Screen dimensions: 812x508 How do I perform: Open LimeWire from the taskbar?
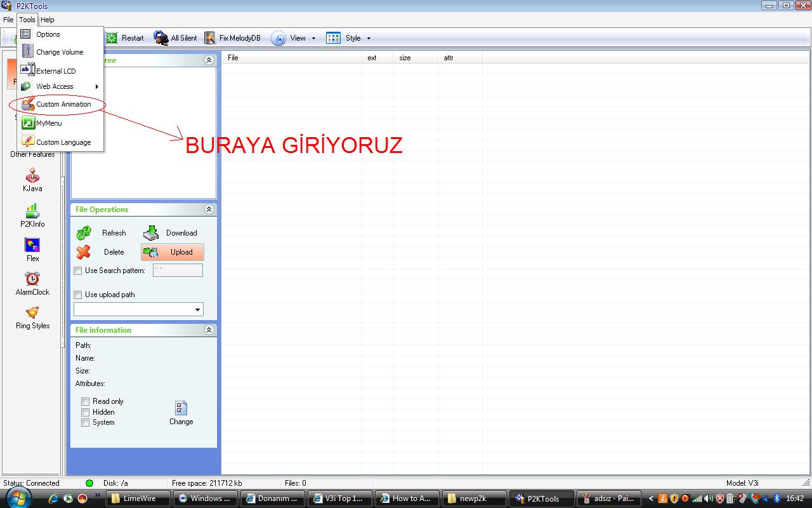(x=138, y=498)
